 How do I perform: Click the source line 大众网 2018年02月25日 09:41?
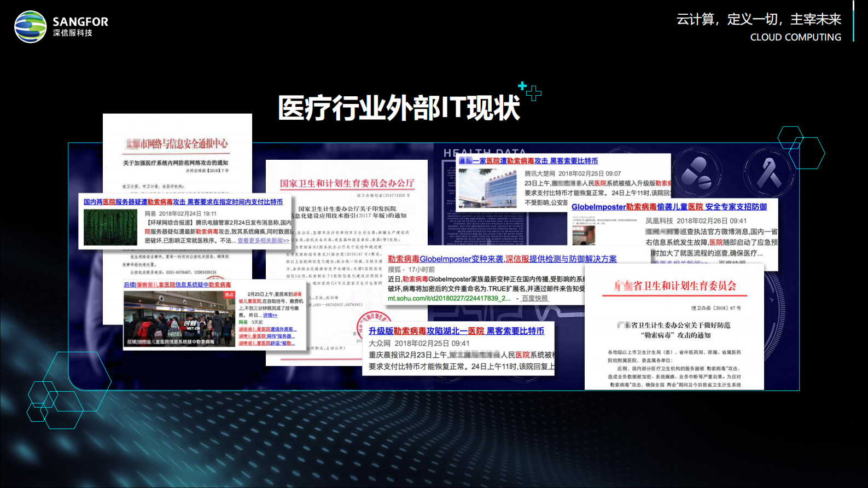pos(419,344)
